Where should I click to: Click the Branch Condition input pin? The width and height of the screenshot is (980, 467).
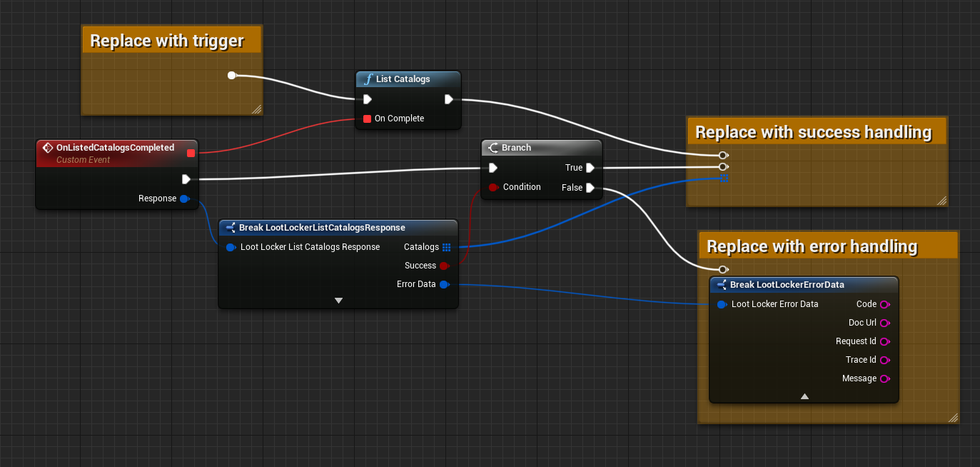(492, 187)
